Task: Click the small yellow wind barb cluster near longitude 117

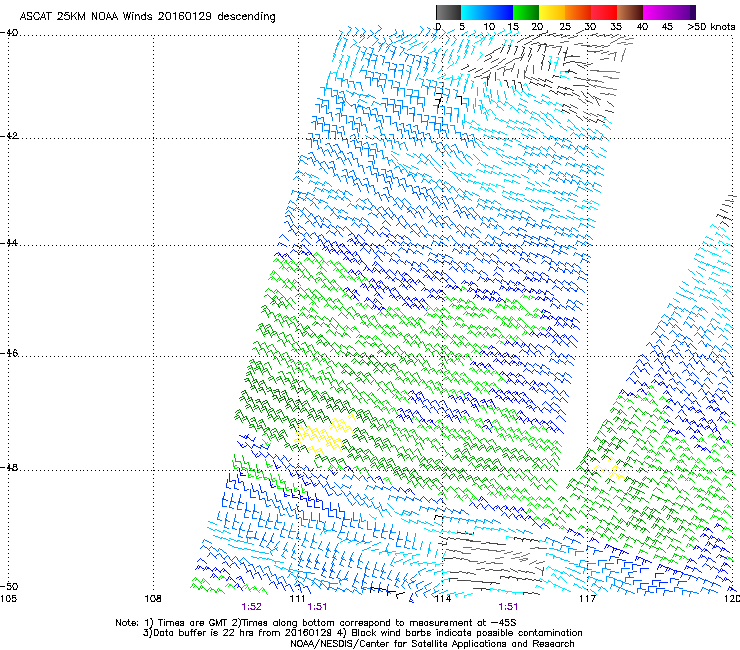Action: [x=612, y=468]
